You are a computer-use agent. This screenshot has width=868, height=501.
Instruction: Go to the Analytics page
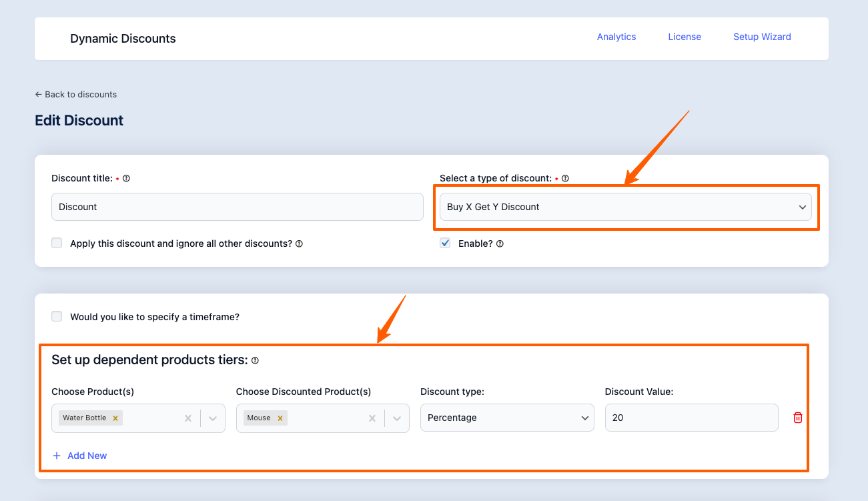[x=616, y=37]
